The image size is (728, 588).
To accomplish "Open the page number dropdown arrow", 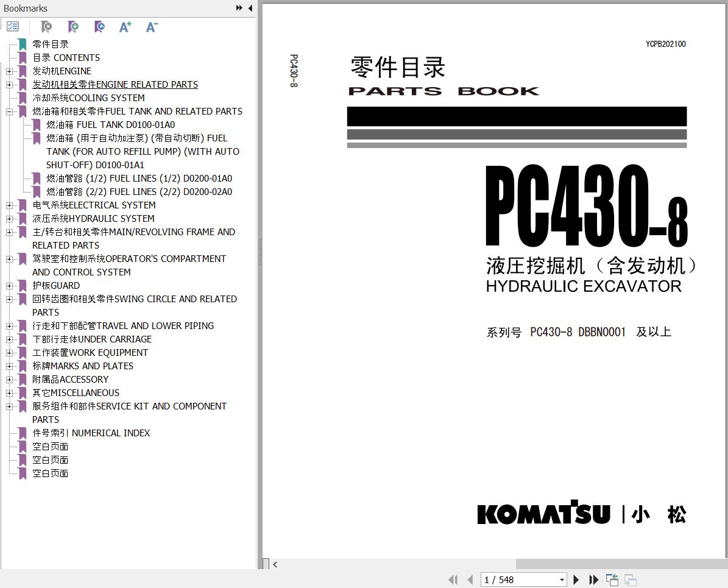I will coord(562,579).
